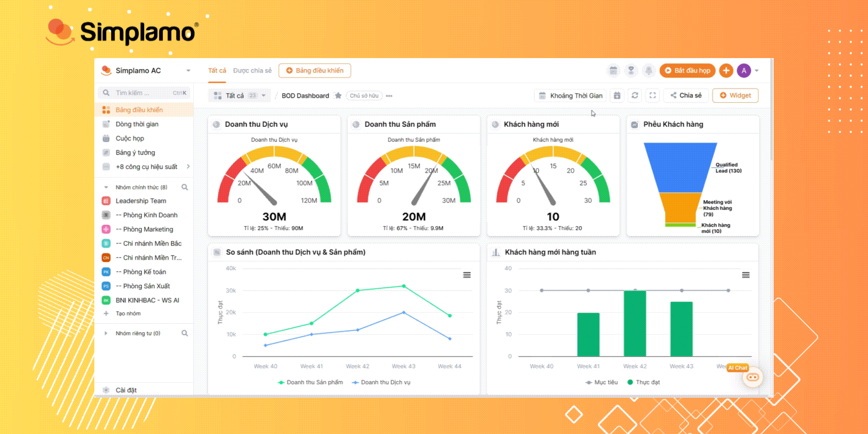Expand the Nhóm riêng tư section
The width and height of the screenshot is (868, 434).
106,333
